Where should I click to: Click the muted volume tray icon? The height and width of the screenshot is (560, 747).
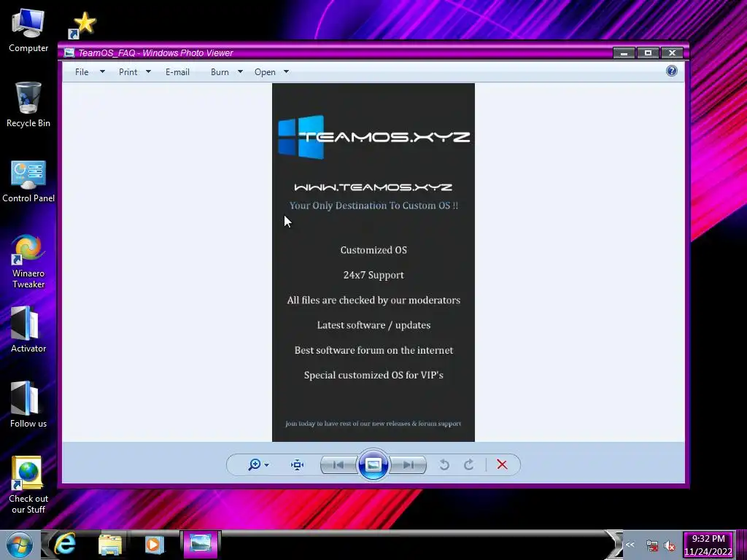tap(670, 545)
